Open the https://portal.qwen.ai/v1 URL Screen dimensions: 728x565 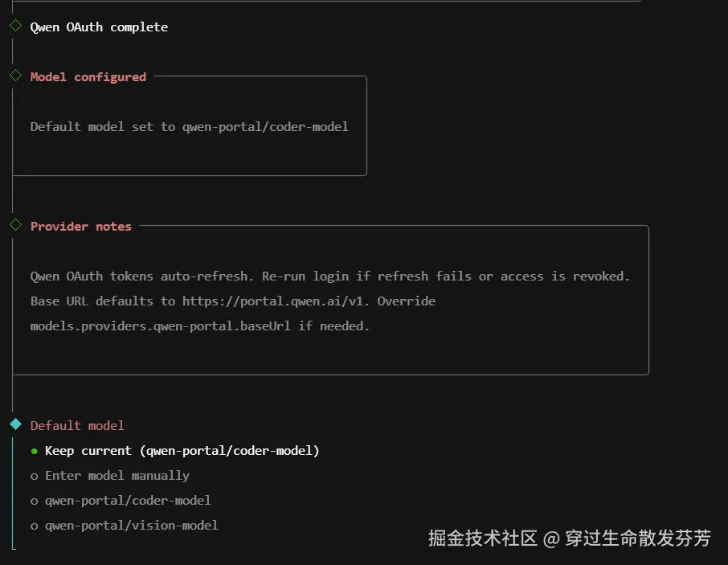tap(276, 301)
